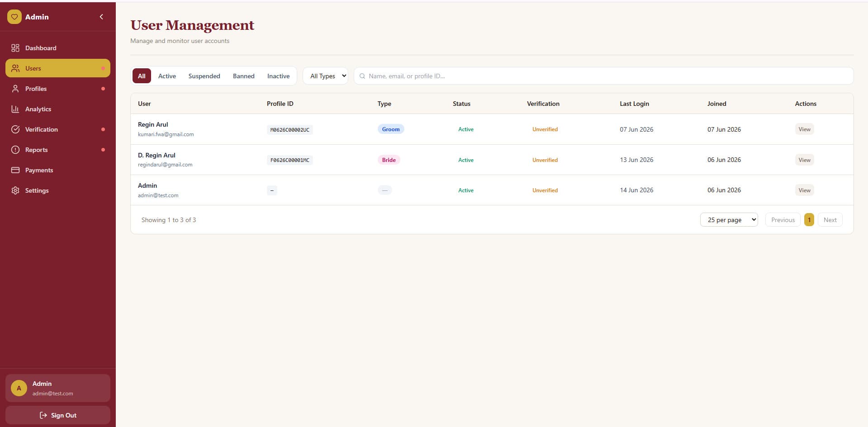Click the Last Login column header
Screen dimensions: 868x427
coord(634,104)
